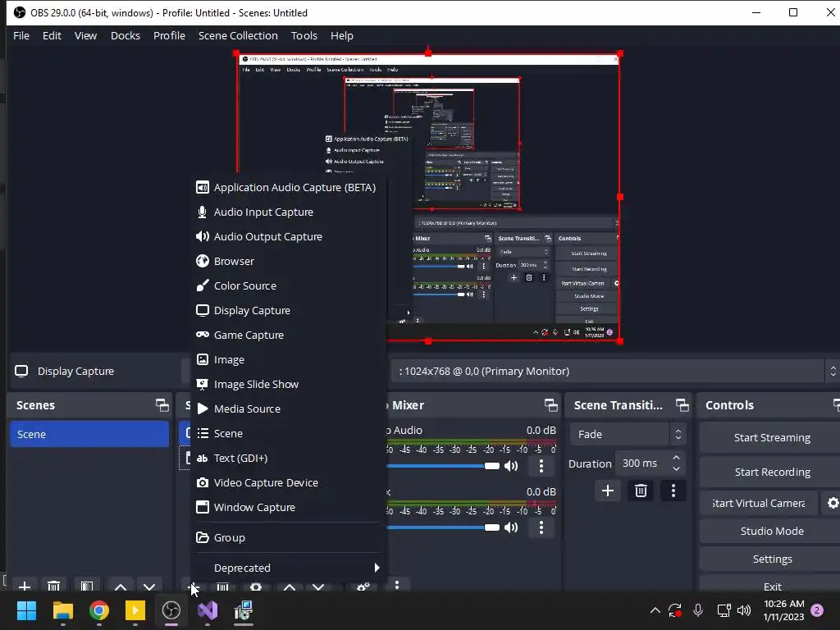This screenshot has width=840, height=630.
Task: Open options menu for second audio channel
Action: (541, 527)
